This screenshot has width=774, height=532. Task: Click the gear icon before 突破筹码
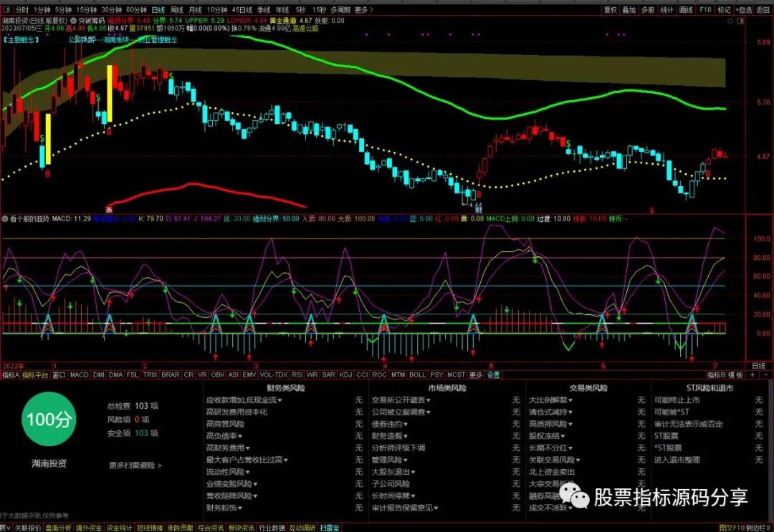click(x=74, y=21)
